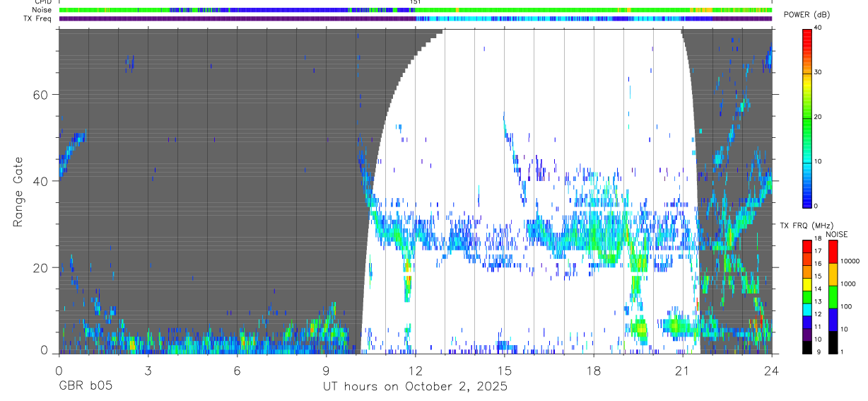Viewport: 868px width, 401px height.
Task: Click the 'UT hours on October 2, 2025' axis title
Action: (415, 387)
